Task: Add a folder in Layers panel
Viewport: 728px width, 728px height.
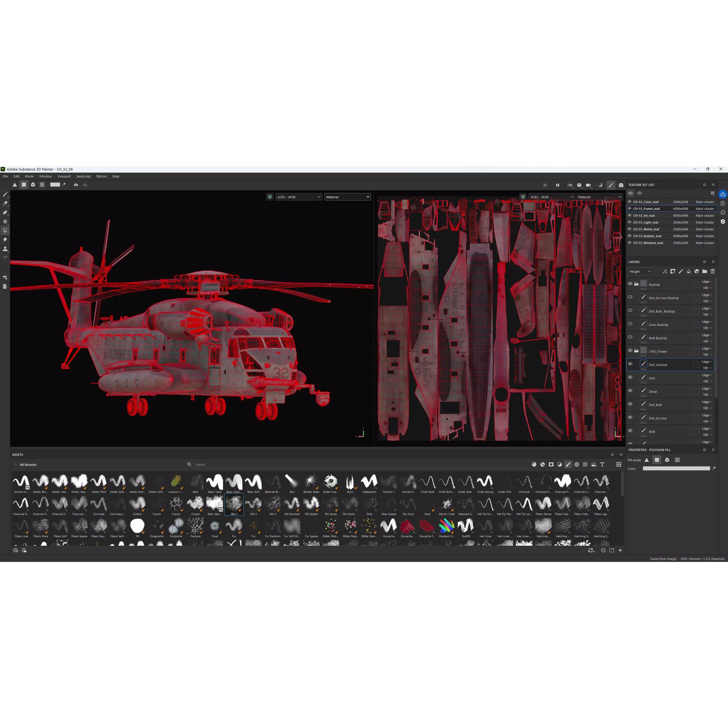Action: pos(705,271)
